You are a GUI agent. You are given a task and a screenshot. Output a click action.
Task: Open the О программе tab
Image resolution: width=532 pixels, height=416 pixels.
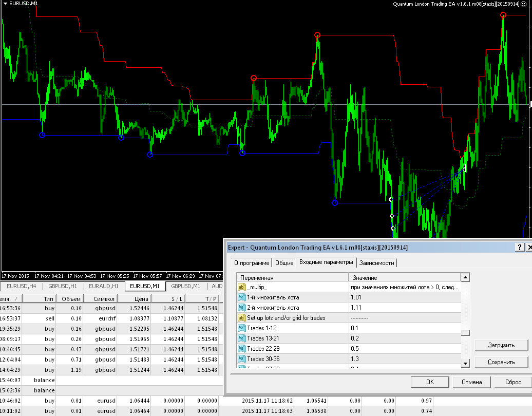tap(252, 263)
